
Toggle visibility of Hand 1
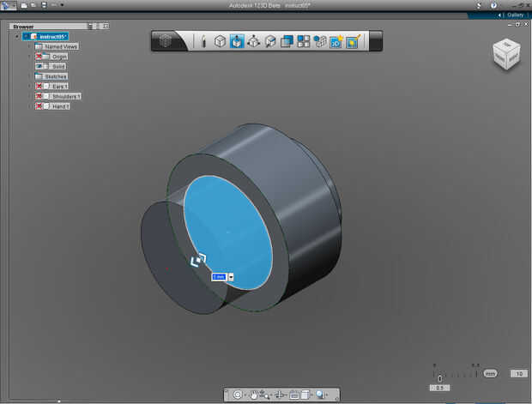(x=39, y=106)
